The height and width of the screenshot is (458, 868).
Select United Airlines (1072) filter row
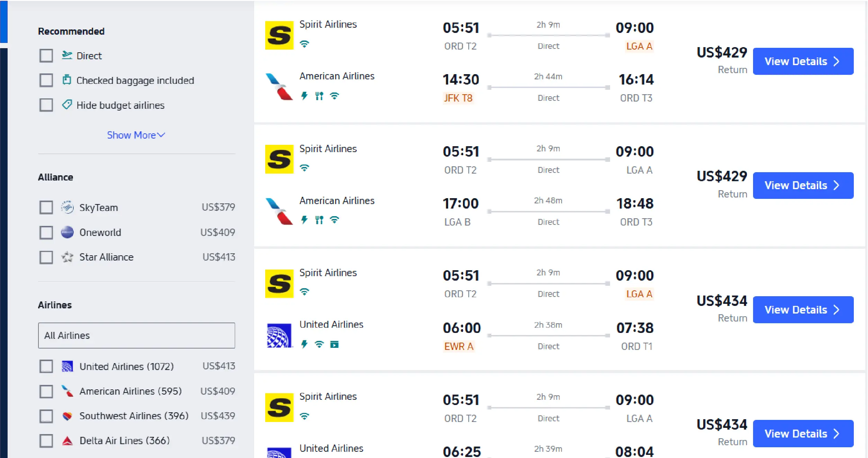(x=126, y=366)
